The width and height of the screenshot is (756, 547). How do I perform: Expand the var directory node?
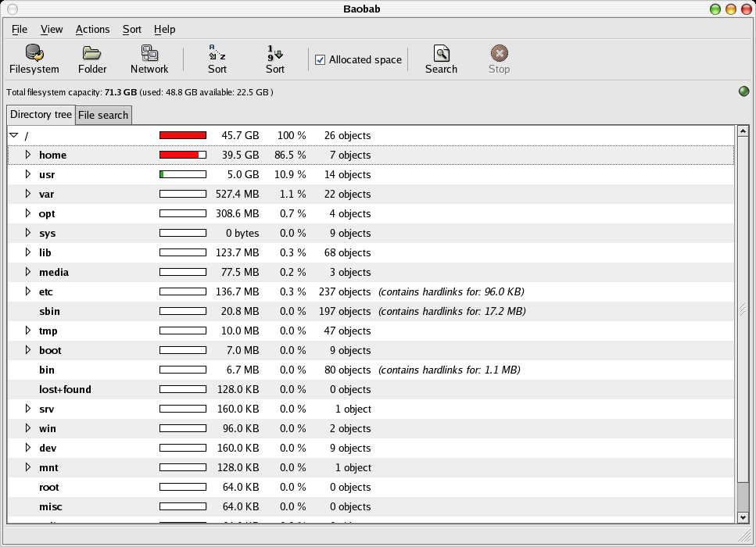[x=27, y=194]
